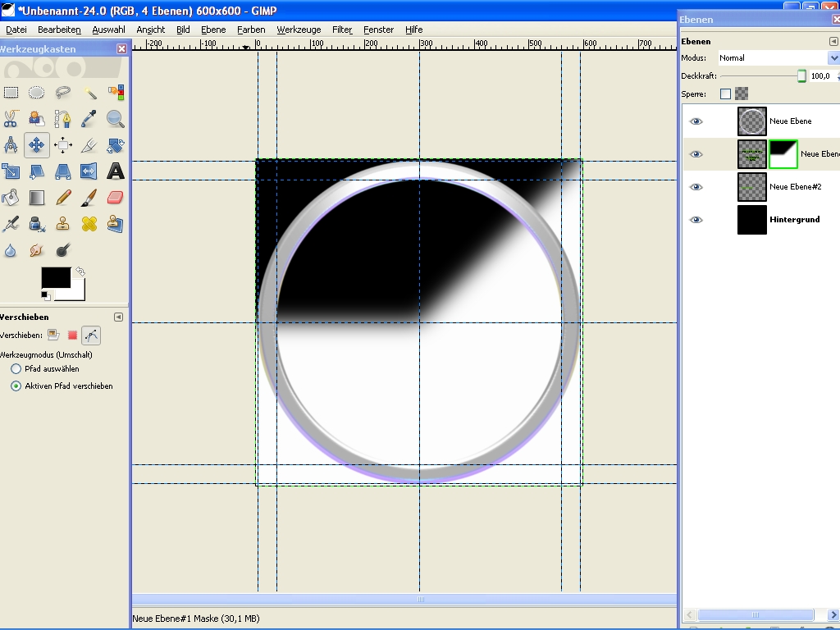The image size is (840, 630).
Task: Select the Blend gradient tool
Action: (x=36, y=198)
